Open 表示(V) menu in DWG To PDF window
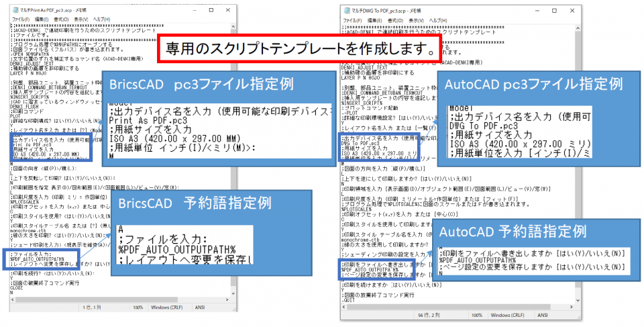This screenshot has width=644, height=327. 416,19
